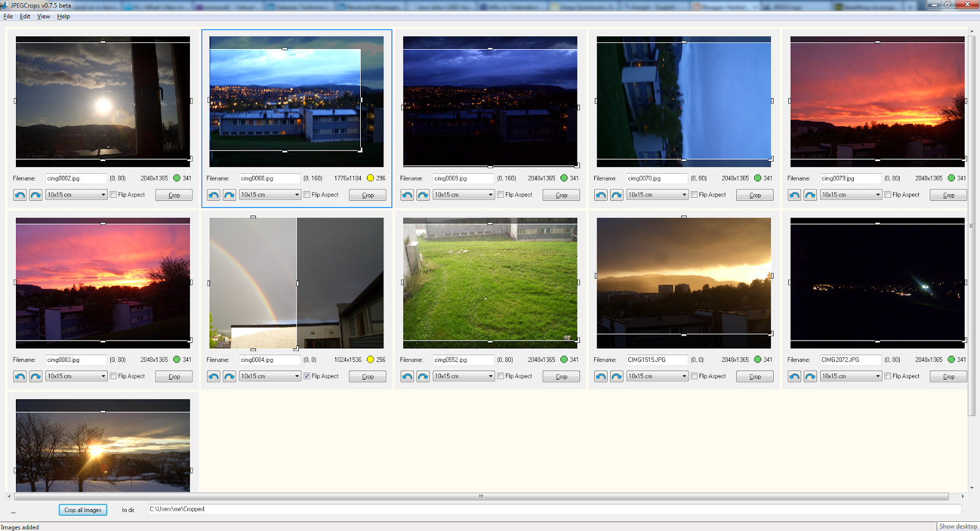Click the Crop all images button
980x531 pixels.
(83, 510)
